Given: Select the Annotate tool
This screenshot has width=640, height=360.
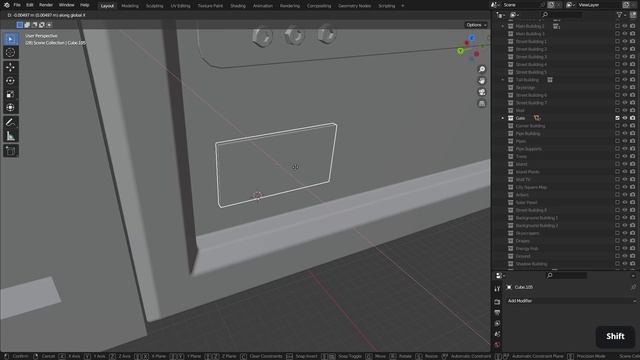Looking at the screenshot, I should coord(11,122).
